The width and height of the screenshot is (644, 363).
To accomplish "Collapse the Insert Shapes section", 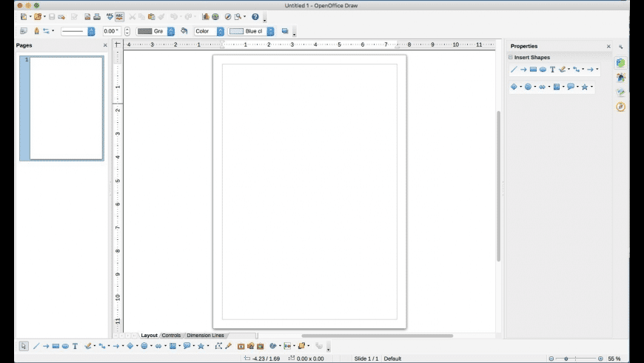I will coord(511,58).
